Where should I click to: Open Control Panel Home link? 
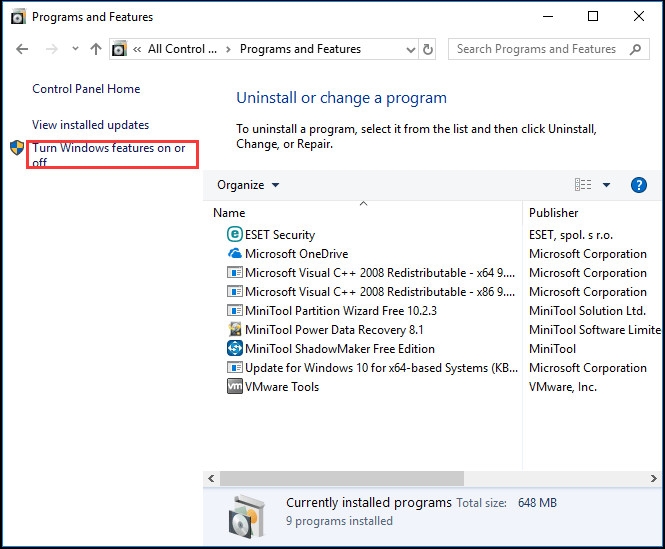(x=86, y=89)
